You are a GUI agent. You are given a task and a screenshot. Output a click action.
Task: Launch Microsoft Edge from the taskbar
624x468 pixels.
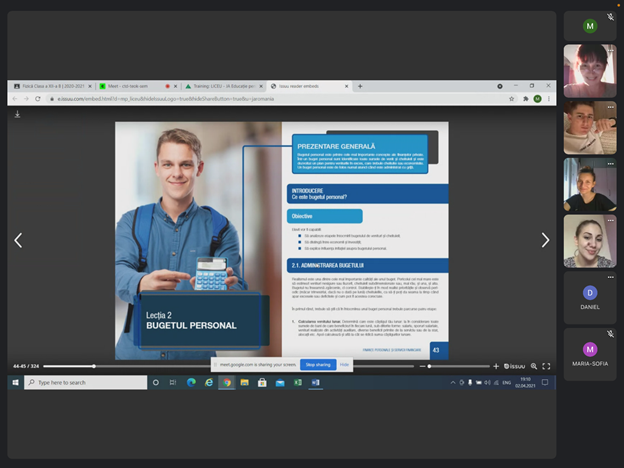(191, 382)
